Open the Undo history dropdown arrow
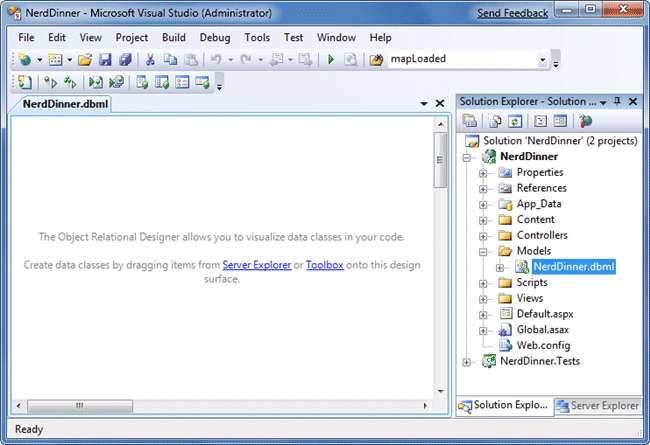The image size is (650, 445). (x=231, y=60)
